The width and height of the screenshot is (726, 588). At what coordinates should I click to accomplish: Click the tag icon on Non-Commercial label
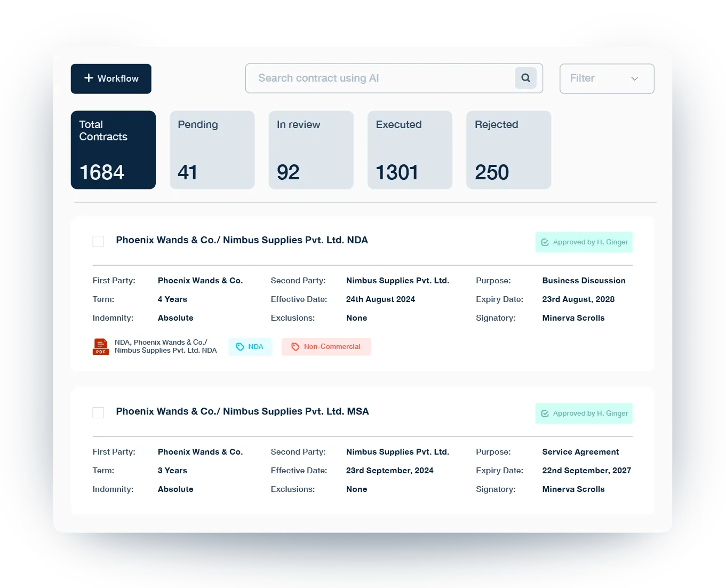pyautogui.click(x=296, y=346)
